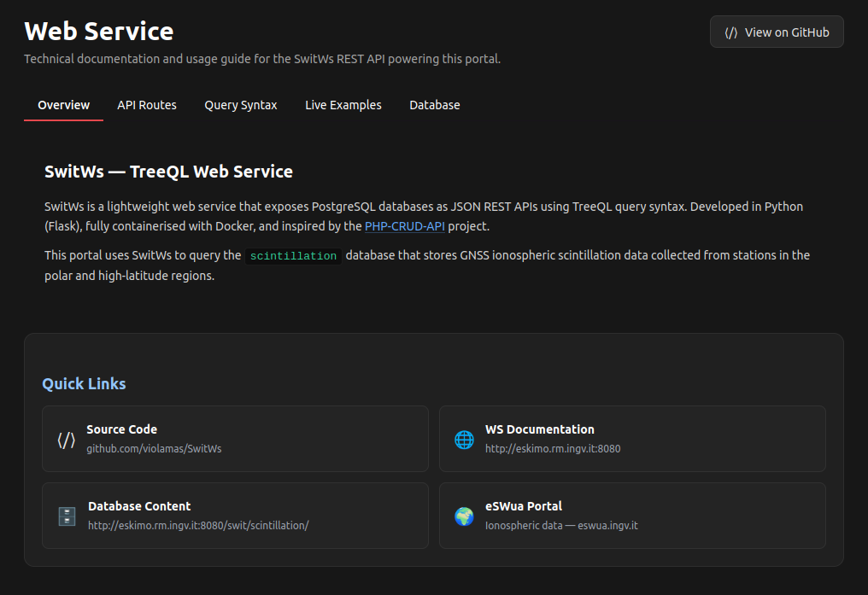The width and height of the screenshot is (868, 595).
Task: Click the globe icon on WS Documentation card
Action: pyautogui.click(x=464, y=439)
